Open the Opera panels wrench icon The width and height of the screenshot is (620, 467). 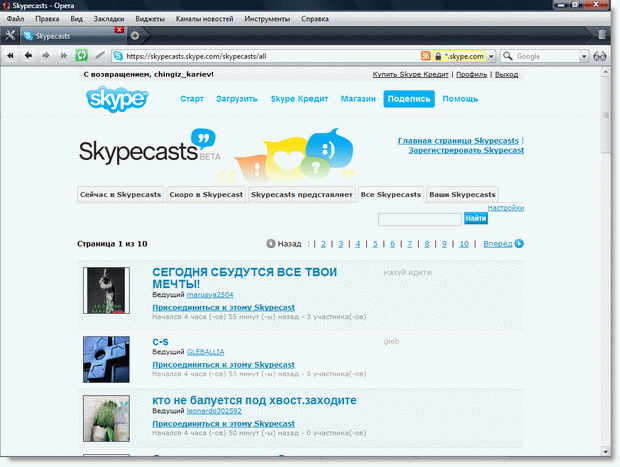10,36
